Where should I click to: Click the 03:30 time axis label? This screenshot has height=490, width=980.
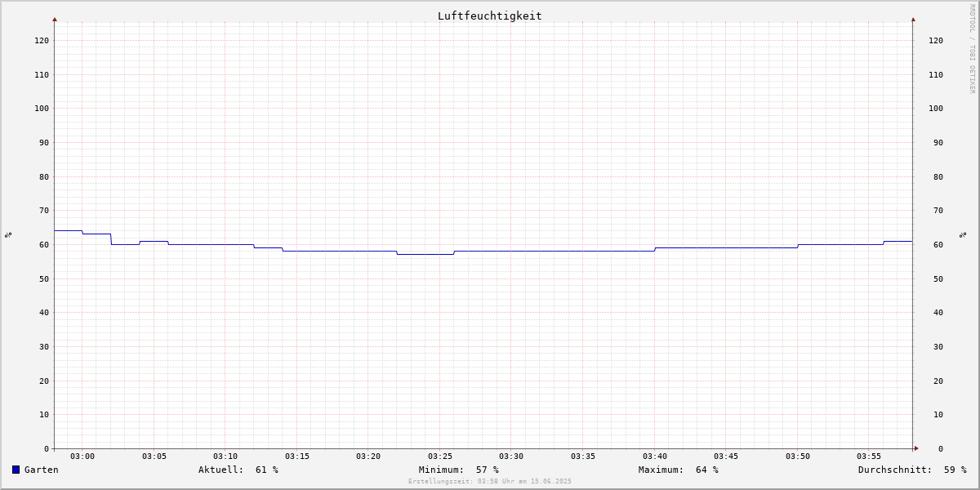click(x=511, y=456)
